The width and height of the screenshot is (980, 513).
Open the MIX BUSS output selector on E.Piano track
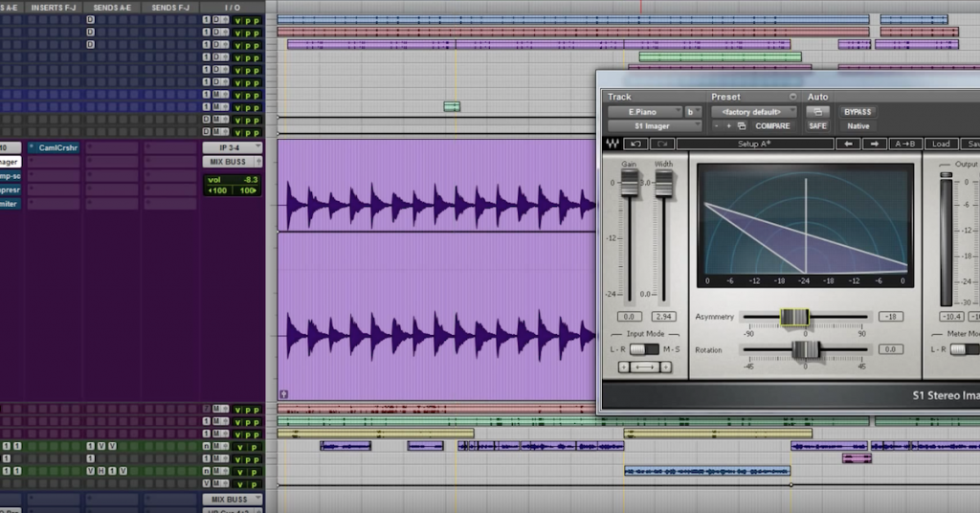point(228,162)
